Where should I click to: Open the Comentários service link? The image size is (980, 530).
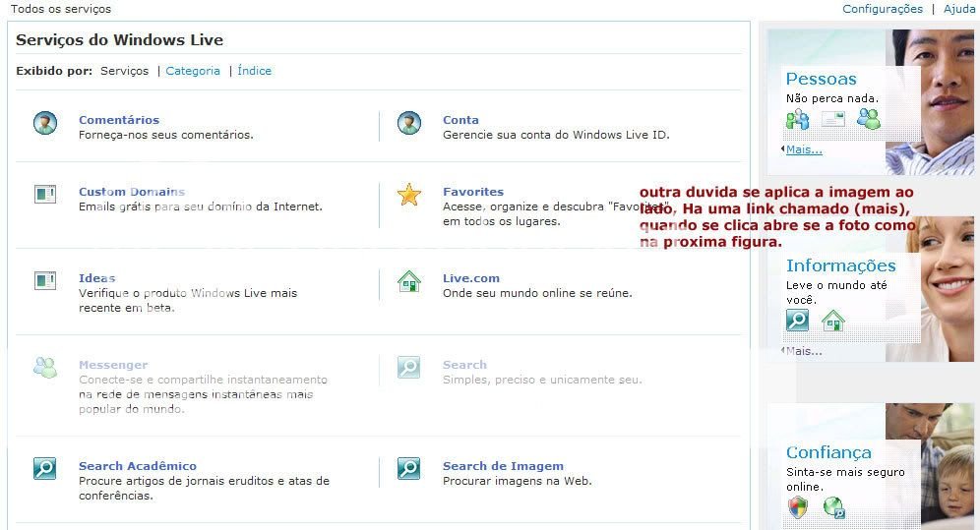click(119, 120)
